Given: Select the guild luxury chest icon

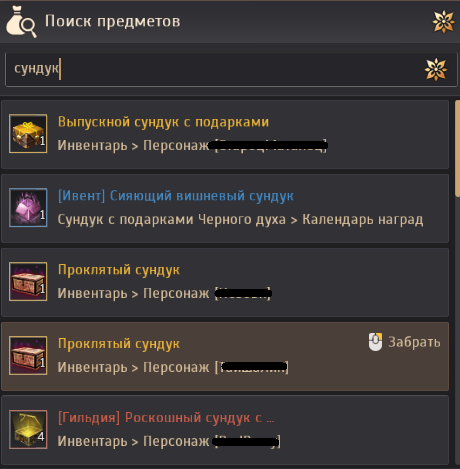Looking at the screenshot, I should click(28, 430).
